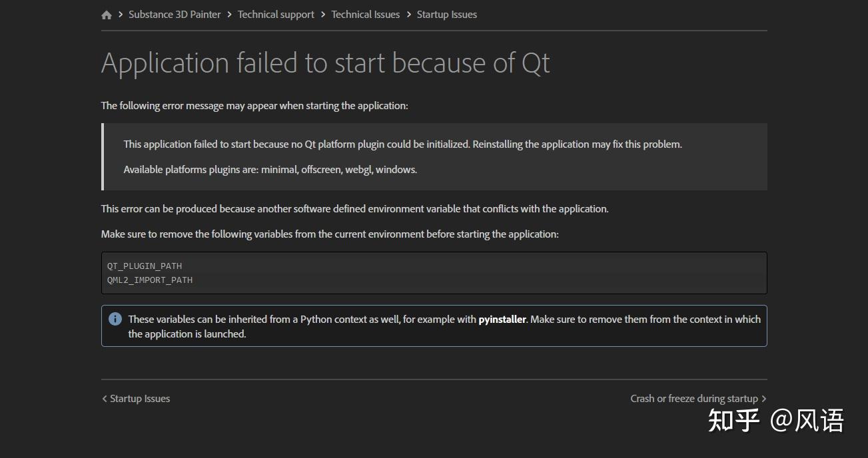Screen dimensions: 868x458
Task: Click the pyinstaller bold text
Action: point(502,319)
